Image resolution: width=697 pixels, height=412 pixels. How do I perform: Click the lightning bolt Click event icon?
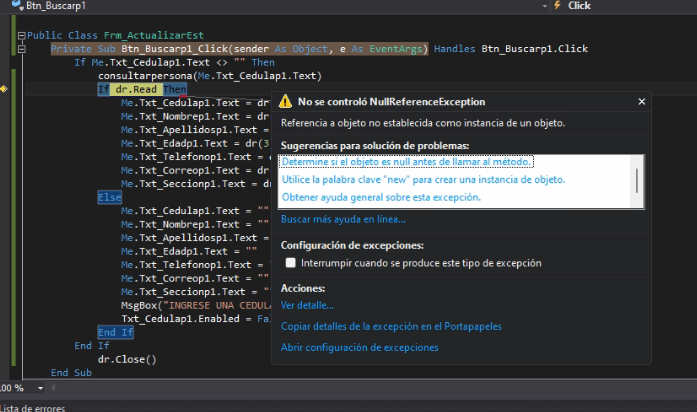(x=557, y=5)
